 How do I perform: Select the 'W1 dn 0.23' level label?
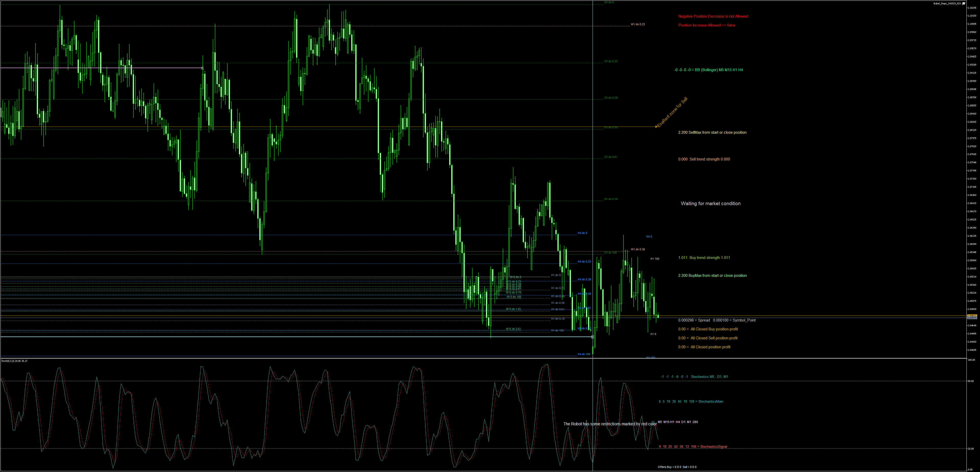(638, 24)
